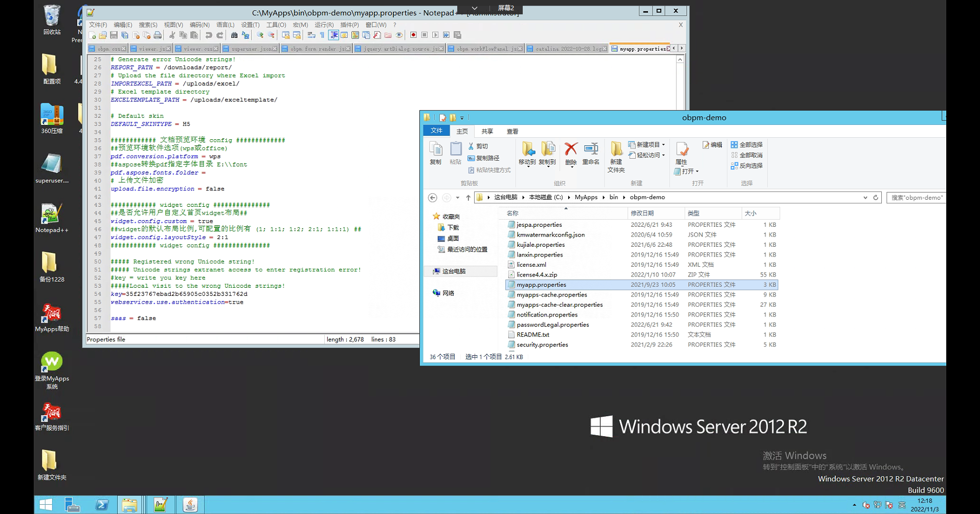
Task: Open the recent locations dropdown beside forward arrow
Action: click(458, 198)
